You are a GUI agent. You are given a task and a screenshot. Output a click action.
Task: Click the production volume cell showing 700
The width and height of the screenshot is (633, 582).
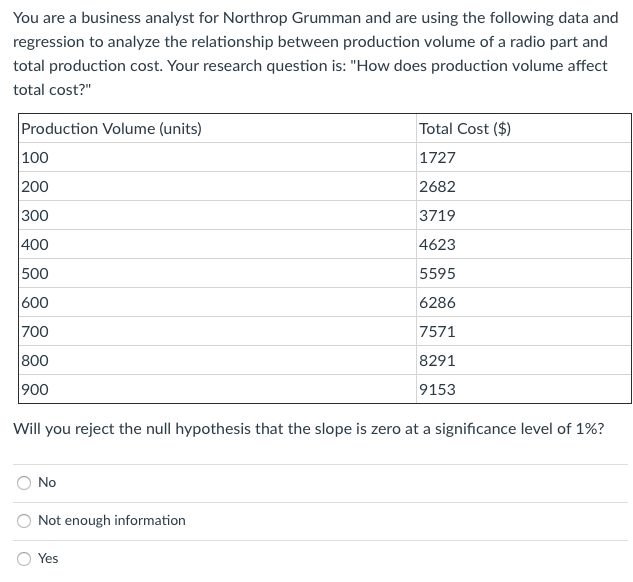[35, 332]
